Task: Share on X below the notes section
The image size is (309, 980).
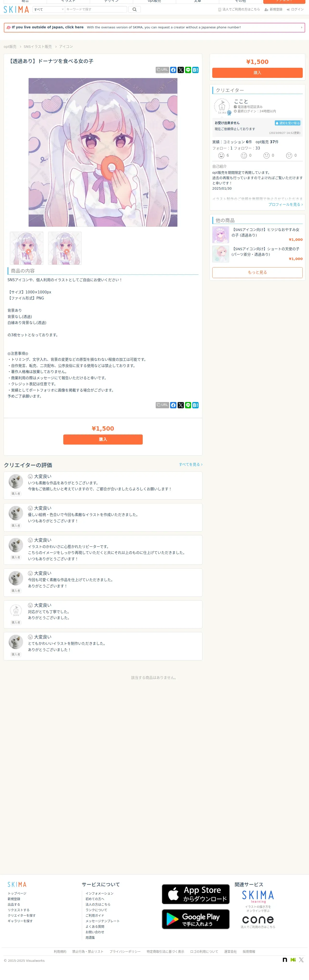Action: coord(180,405)
